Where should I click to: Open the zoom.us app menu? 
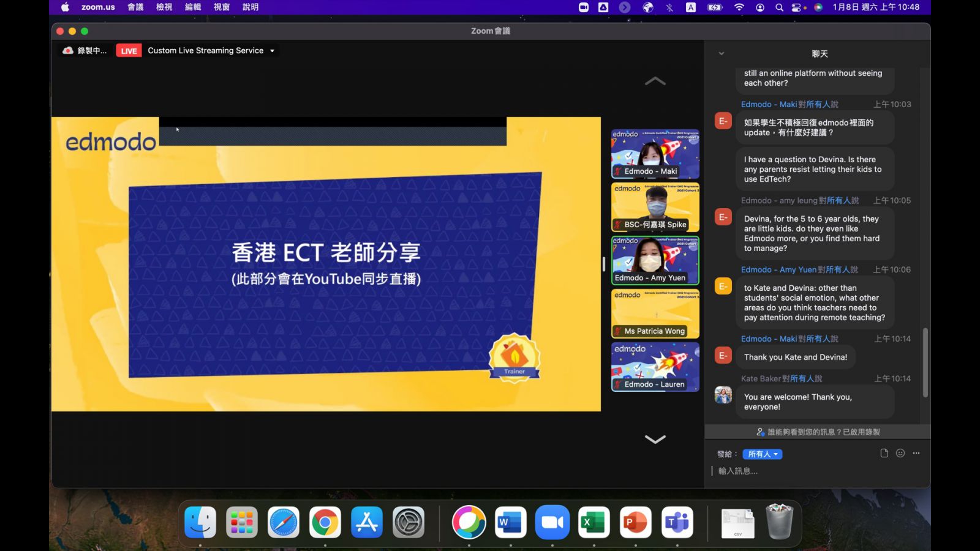coord(98,7)
